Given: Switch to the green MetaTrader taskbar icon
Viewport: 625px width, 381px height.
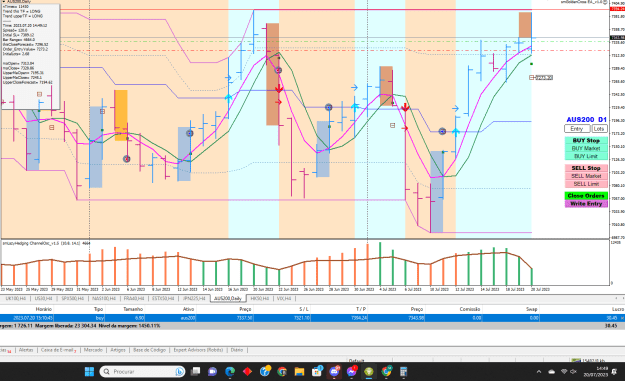Looking at the screenshot, I should [x=369, y=371].
